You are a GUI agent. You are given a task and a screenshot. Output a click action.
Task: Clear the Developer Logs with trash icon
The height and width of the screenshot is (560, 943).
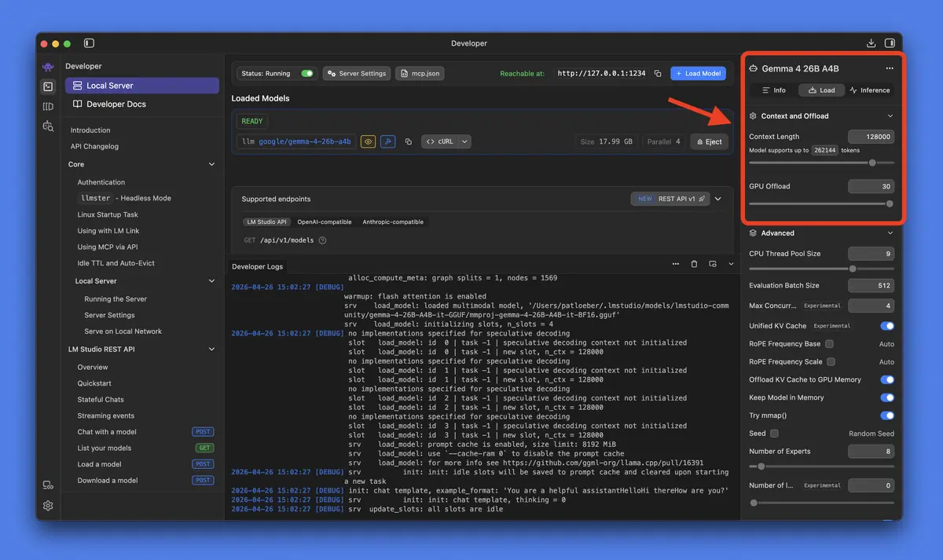pos(694,264)
